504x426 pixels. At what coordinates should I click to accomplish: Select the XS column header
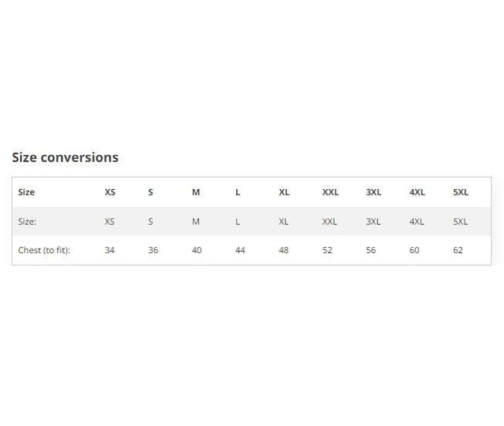(110, 192)
